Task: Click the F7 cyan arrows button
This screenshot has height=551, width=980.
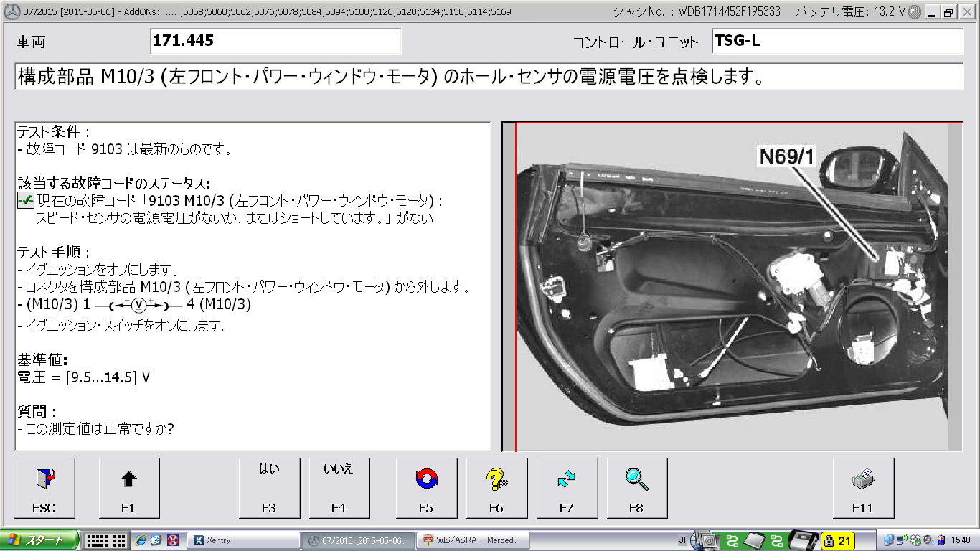Action: coord(567,488)
